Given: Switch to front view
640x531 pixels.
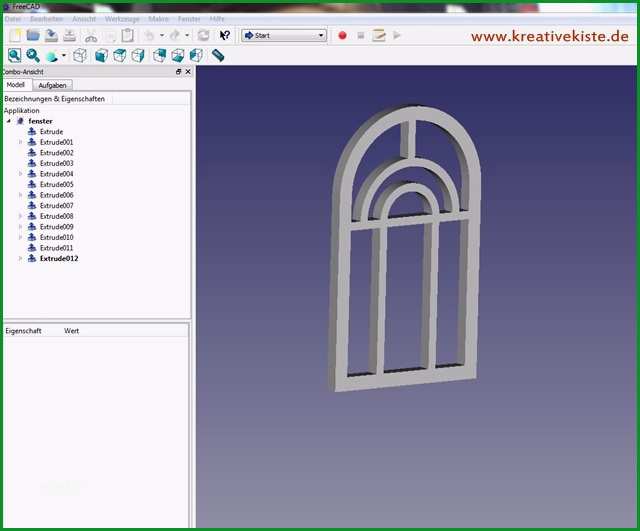Looking at the screenshot, I should 101,56.
